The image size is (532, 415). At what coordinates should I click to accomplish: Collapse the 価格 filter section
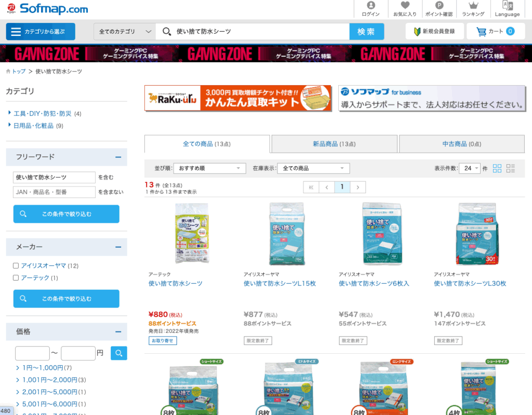(x=118, y=332)
